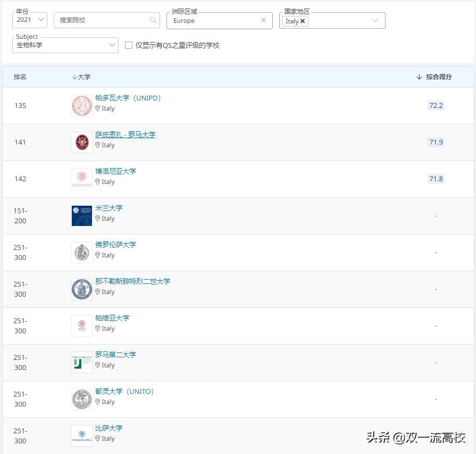Click the green 罗马第二大学 TOR VERGATA logo
The width and height of the screenshot is (476, 454).
[x=81, y=362]
